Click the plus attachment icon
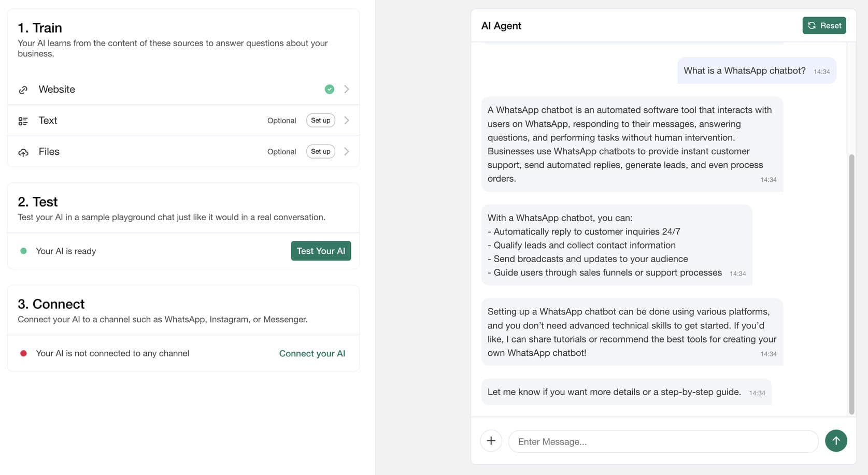Screen dimensions: 868x475 coord(491,441)
